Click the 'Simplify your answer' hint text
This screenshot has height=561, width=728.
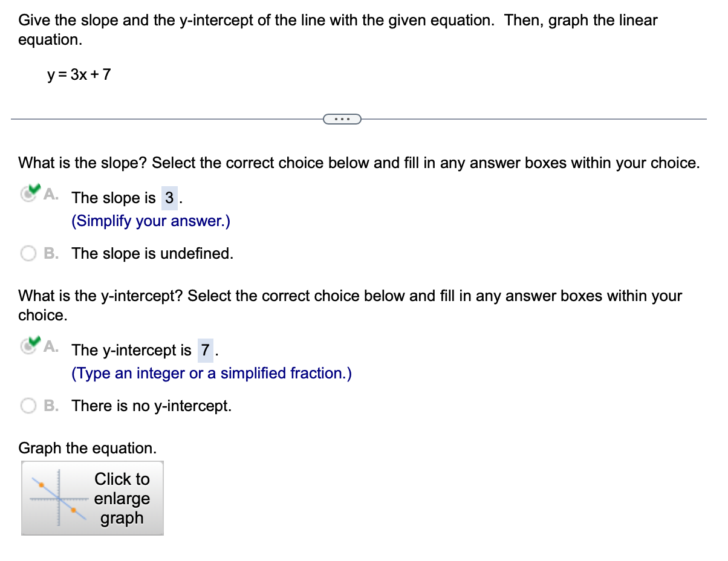click(149, 221)
